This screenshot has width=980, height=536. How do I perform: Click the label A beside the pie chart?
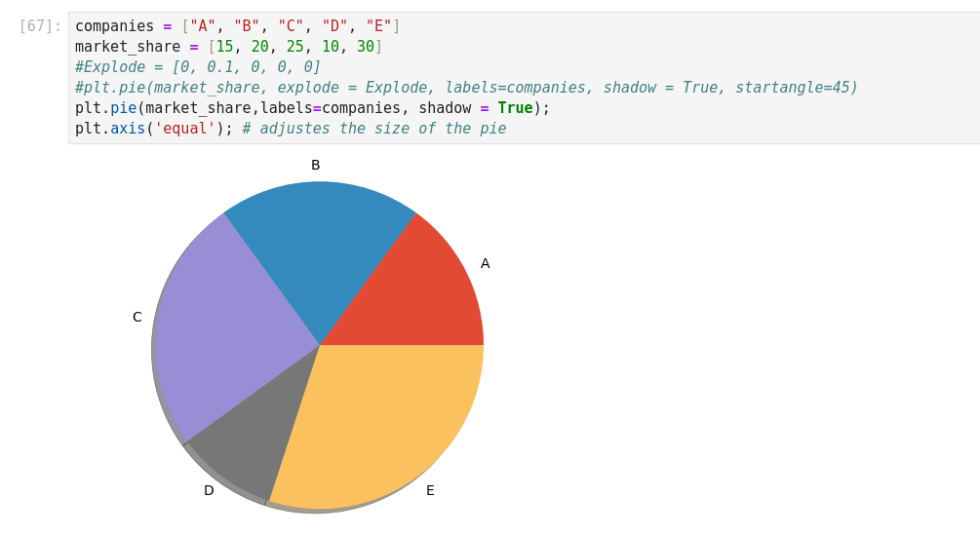tap(485, 263)
